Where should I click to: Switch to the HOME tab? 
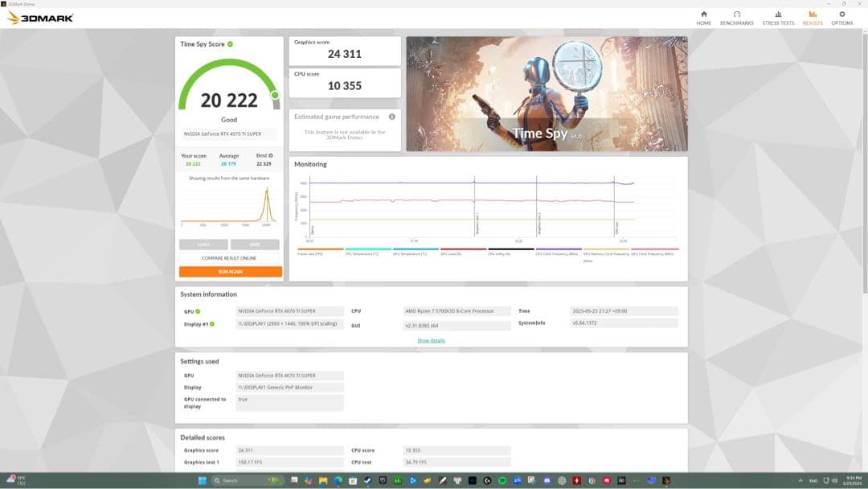703,17
